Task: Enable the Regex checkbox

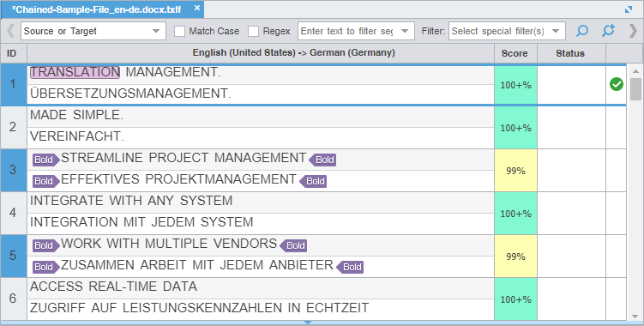Action: (x=254, y=31)
